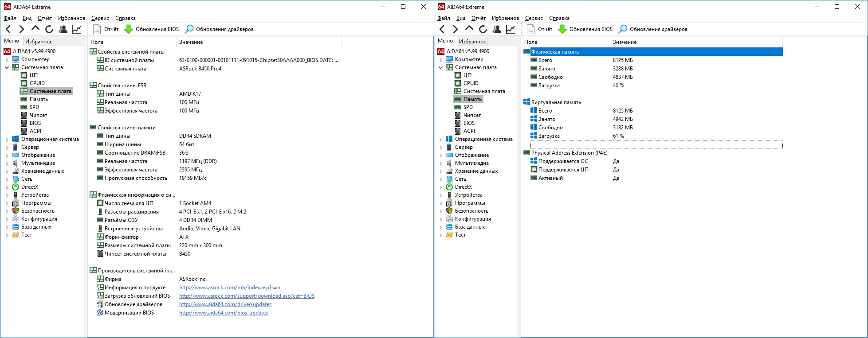The height and width of the screenshot is (338, 868).
Task: Select Конфигурация in right window tree
Action: [x=473, y=219]
